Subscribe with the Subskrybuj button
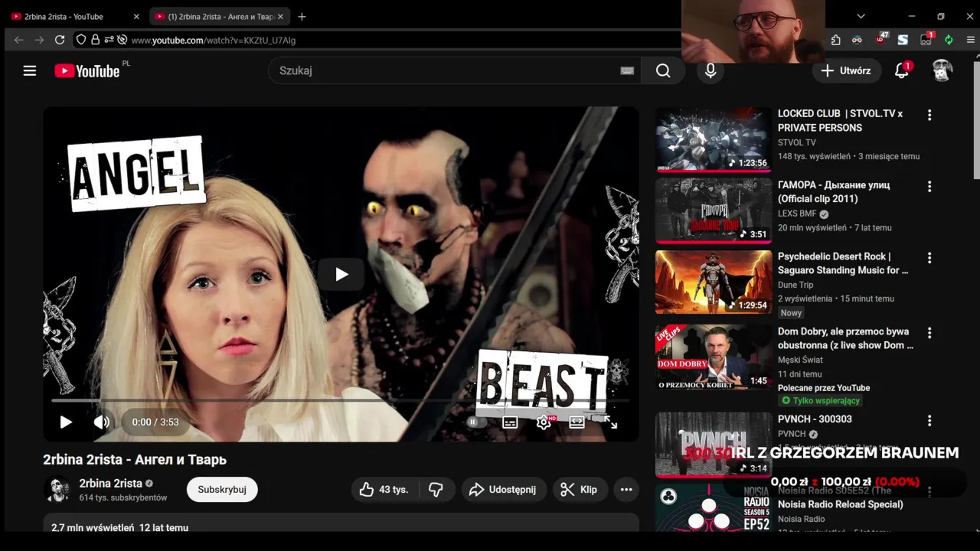 (x=222, y=489)
